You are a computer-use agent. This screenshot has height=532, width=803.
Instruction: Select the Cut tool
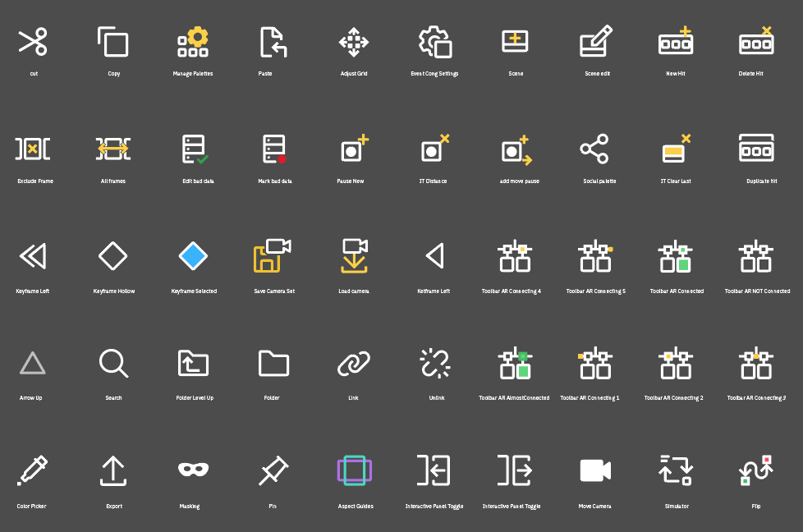coord(33,43)
